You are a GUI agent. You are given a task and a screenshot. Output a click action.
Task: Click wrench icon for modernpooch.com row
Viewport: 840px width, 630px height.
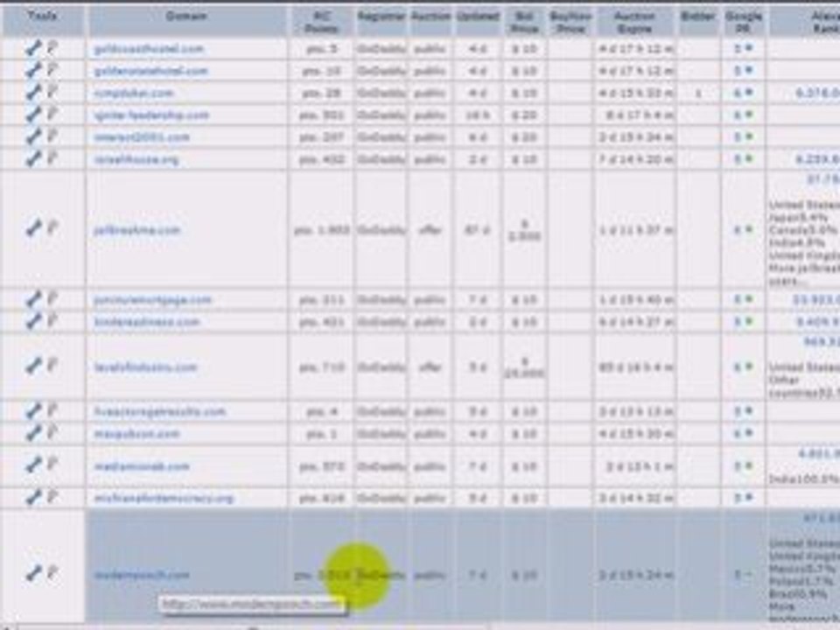pyautogui.click(x=32, y=574)
